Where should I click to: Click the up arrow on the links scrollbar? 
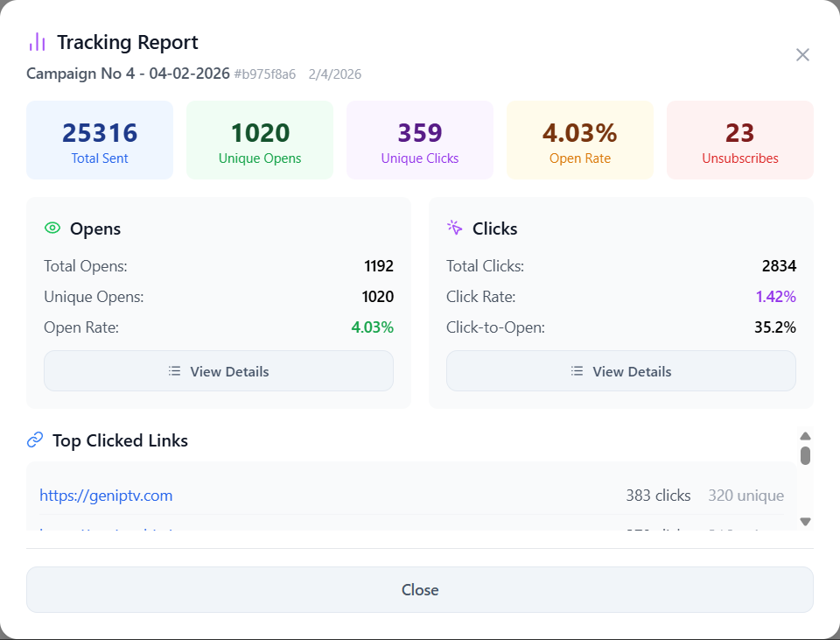(806, 436)
